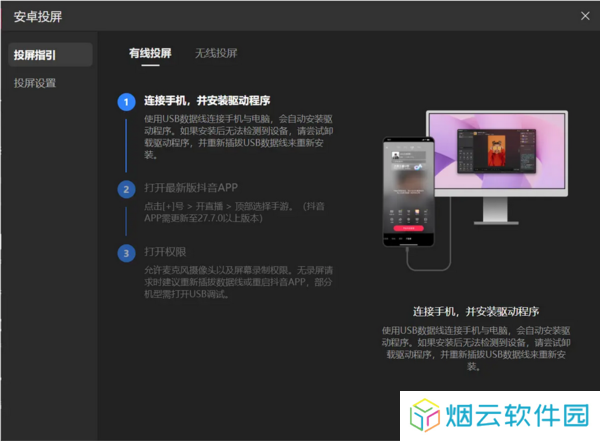Select step title 打开权限

[165, 252]
